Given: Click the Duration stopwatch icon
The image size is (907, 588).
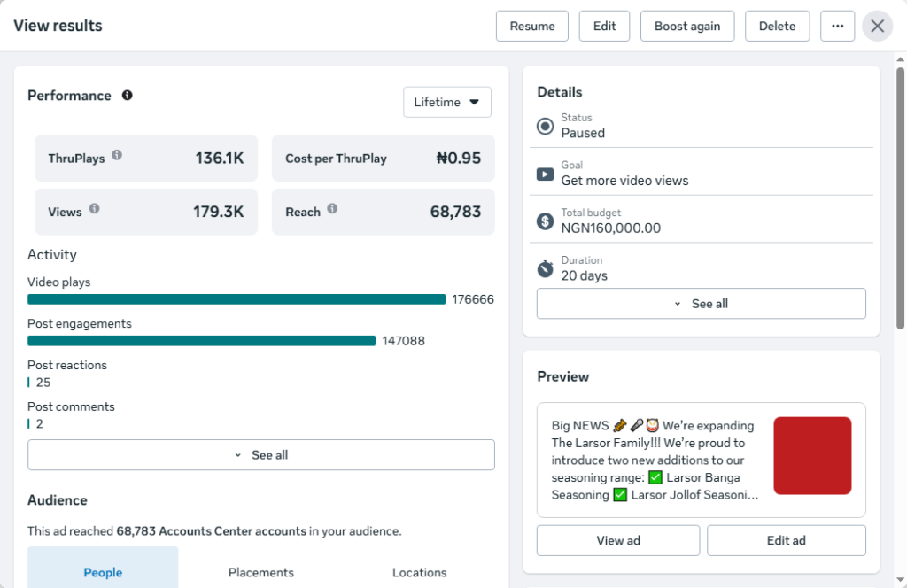Looking at the screenshot, I should 545,269.
